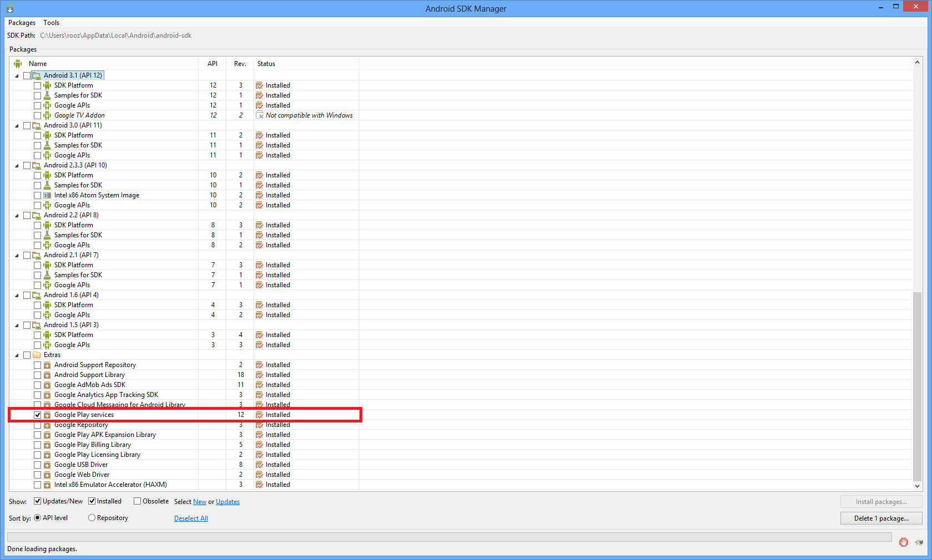Click the Installed status icon for Google Web Driver

pyautogui.click(x=260, y=475)
